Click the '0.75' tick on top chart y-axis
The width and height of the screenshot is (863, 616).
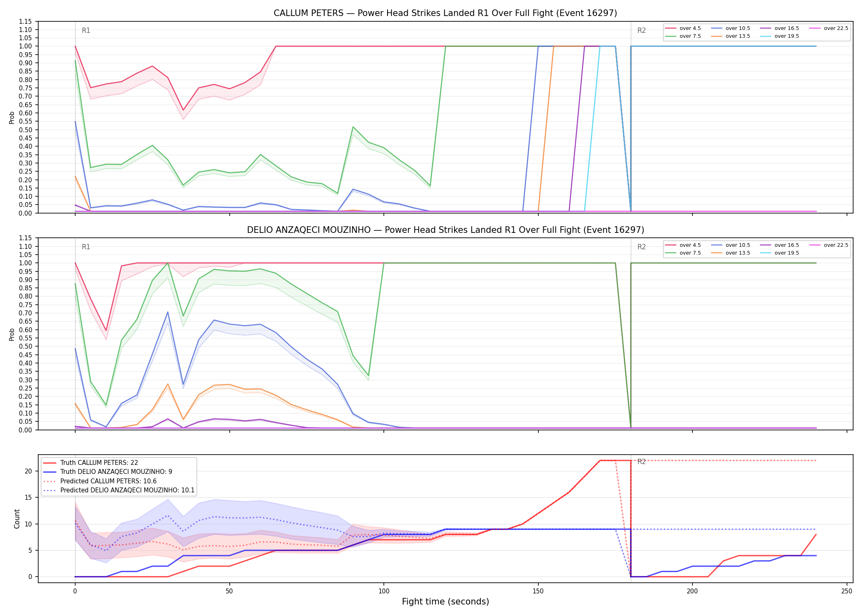tap(25, 88)
